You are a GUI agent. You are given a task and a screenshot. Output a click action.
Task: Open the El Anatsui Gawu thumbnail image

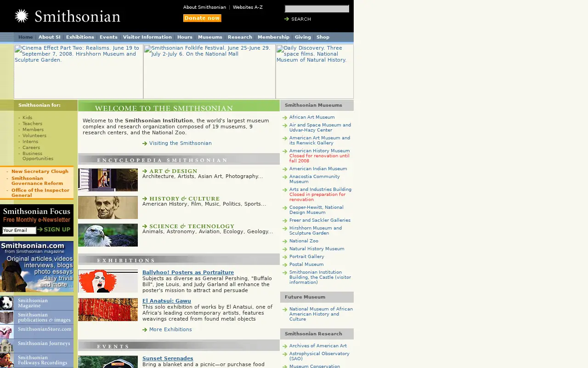[x=108, y=310]
